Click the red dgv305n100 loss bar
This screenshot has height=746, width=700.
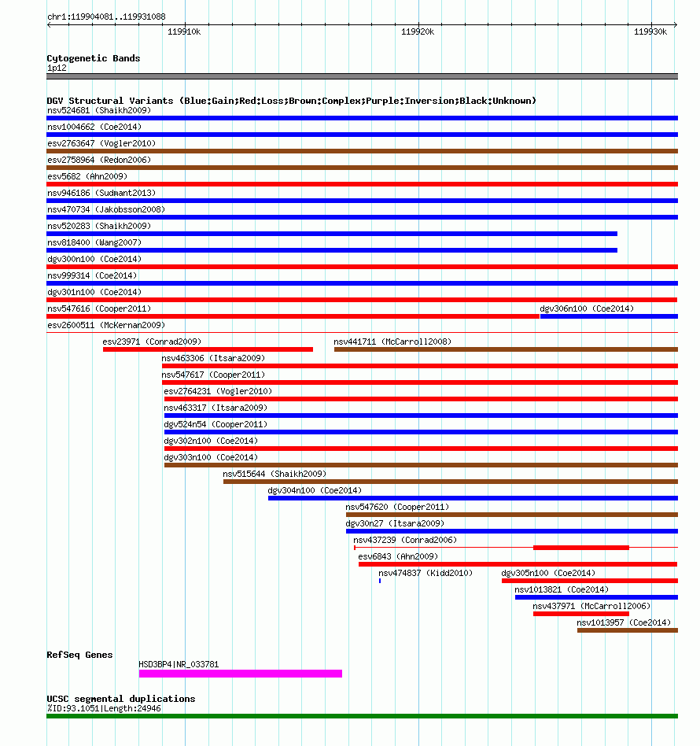(x=590, y=581)
